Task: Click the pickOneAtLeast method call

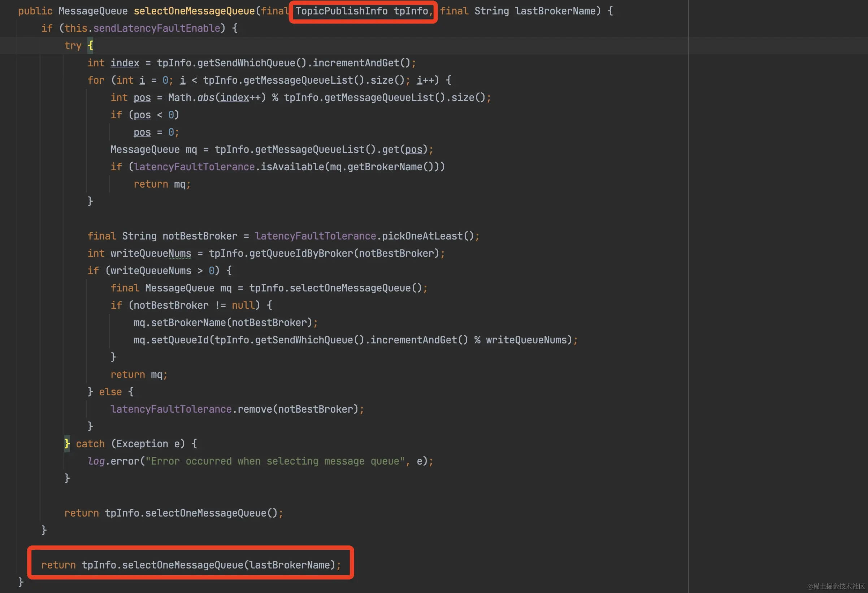Action: coord(422,236)
